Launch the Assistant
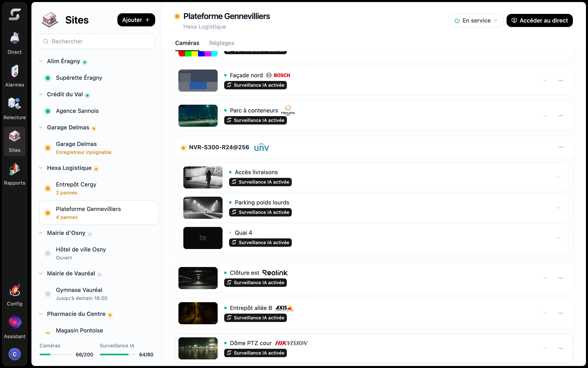The width and height of the screenshot is (588, 368). coord(14,327)
